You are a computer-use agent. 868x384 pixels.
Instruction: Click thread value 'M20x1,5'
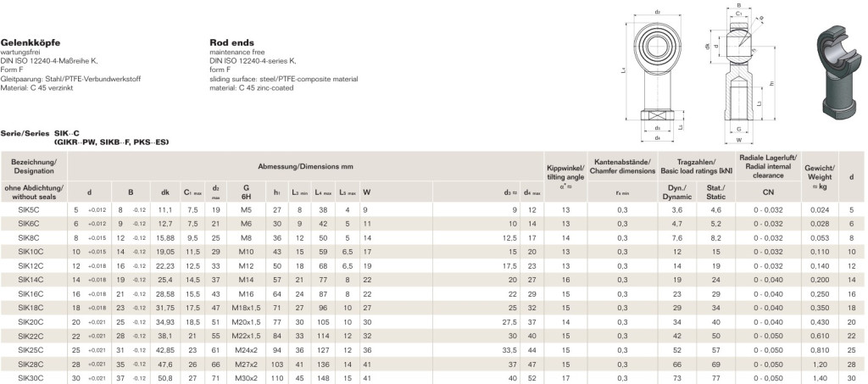click(x=247, y=321)
